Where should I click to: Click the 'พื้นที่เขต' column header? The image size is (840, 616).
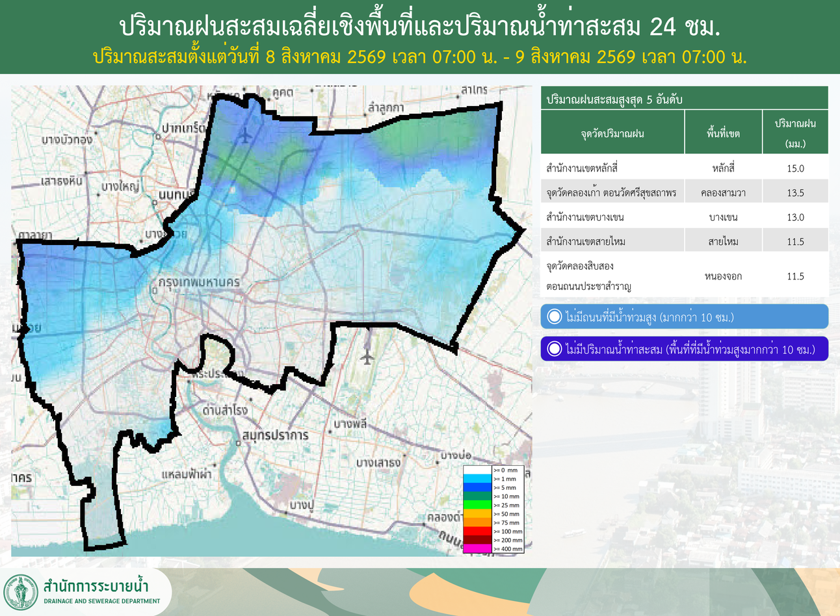pyautogui.click(x=724, y=133)
